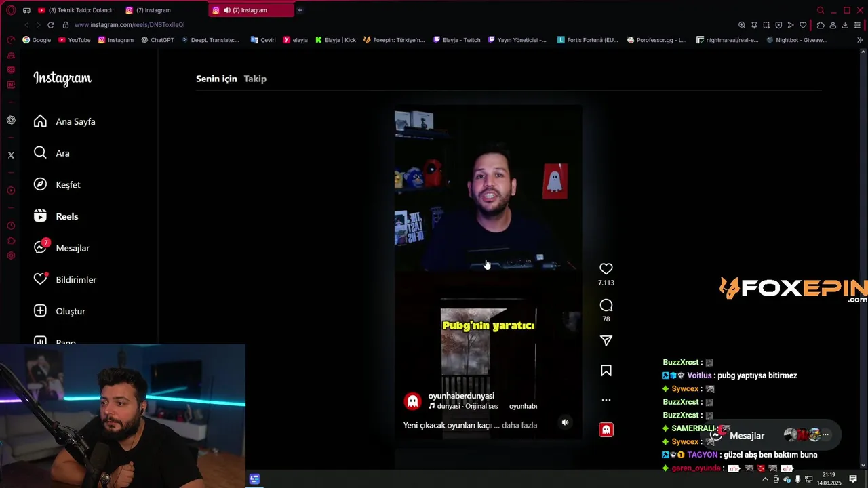Open the extensions puzzle icon
Image resolution: width=868 pixels, height=488 pixels.
(821, 25)
